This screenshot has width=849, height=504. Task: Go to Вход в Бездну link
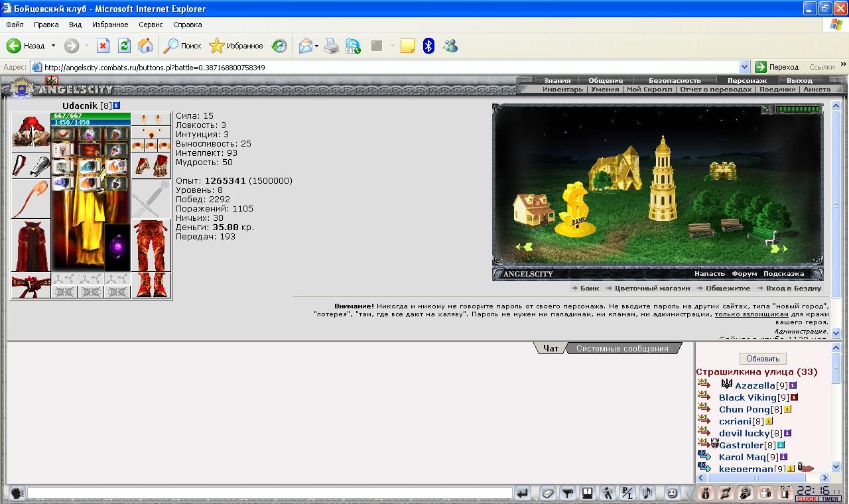[x=793, y=288]
